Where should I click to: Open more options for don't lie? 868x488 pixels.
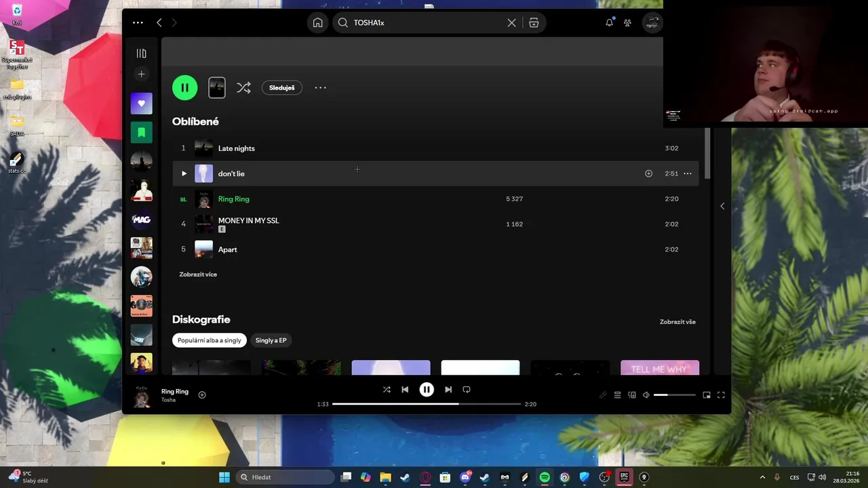(688, 174)
